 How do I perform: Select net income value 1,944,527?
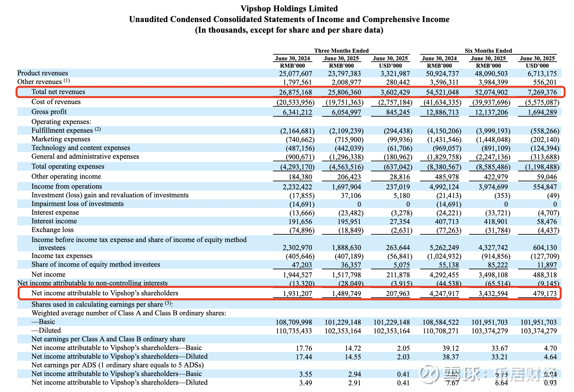(x=297, y=275)
